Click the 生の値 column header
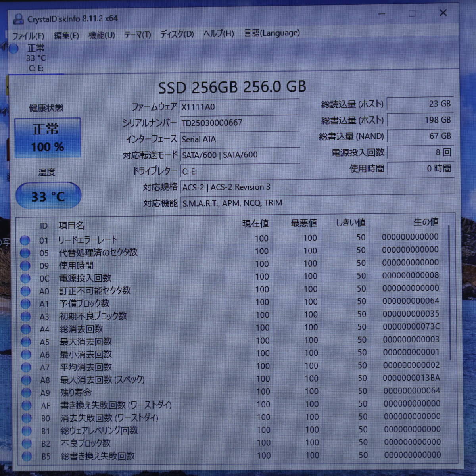The height and width of the screenshot is (476, 476). [x=426, y=222]
